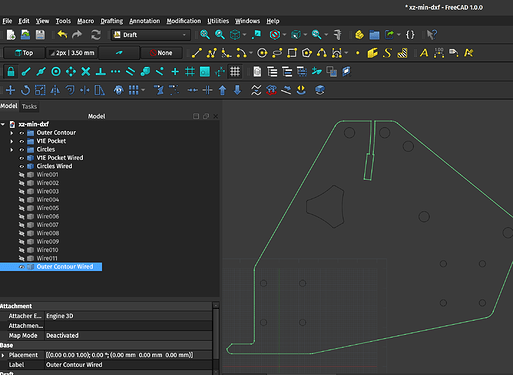This screenshot has height=375, width=513.
Task: Undo the last action
Action: coord(62,35)
